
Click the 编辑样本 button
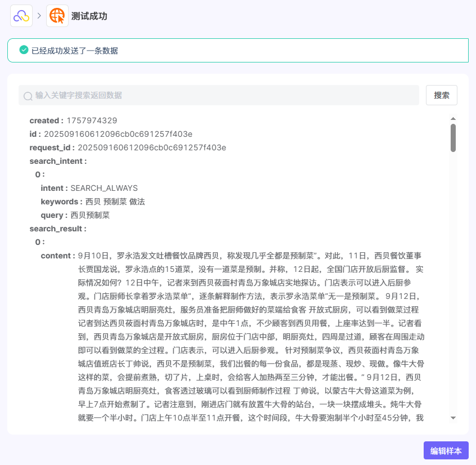(446, 450)
